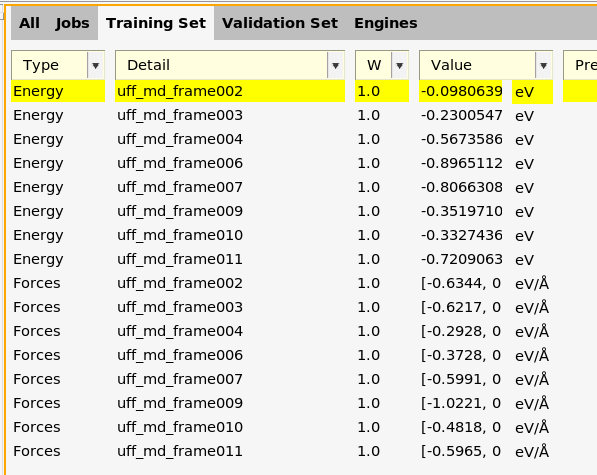Click the weight 1.0 of Forces uff_md_frame009
Image resolution: width=597 pixels, height=475 pixels.
[x=369, y=403]
